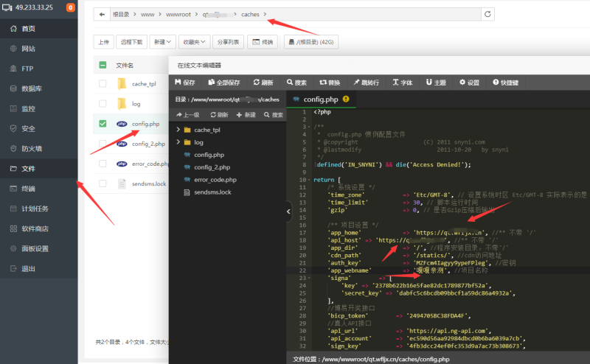Viewport: 590px width, 364px height.
Task: Expand the cache_tpl folder in editor tree
Action: pyautogui.click(x=178, y=130)
